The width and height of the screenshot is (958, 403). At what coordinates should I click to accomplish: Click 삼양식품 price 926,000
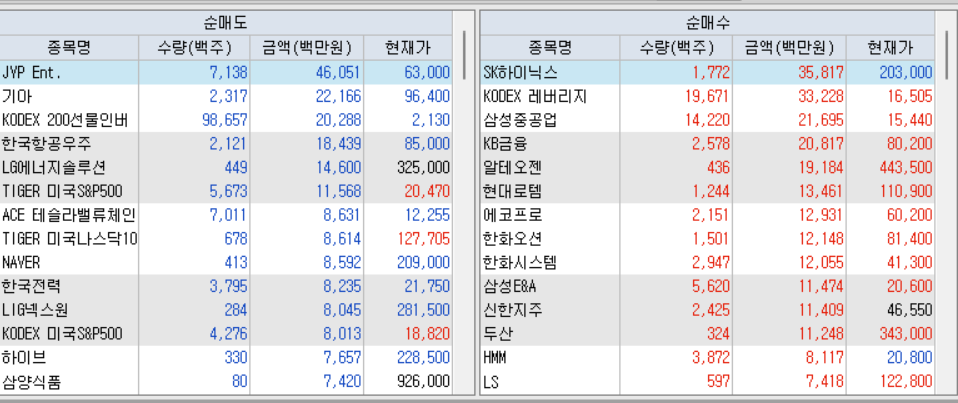coord(423,383)
